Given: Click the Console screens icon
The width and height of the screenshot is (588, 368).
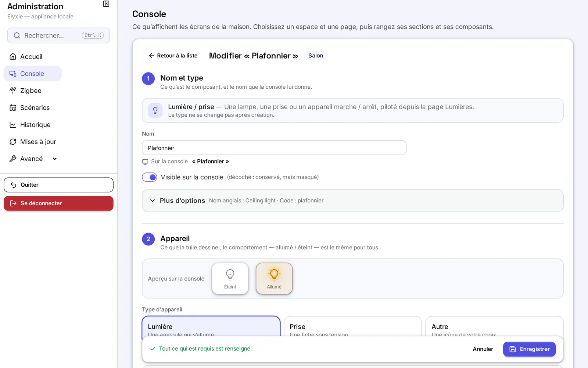Looking at the screenshot, I should [x=13, y=74].
